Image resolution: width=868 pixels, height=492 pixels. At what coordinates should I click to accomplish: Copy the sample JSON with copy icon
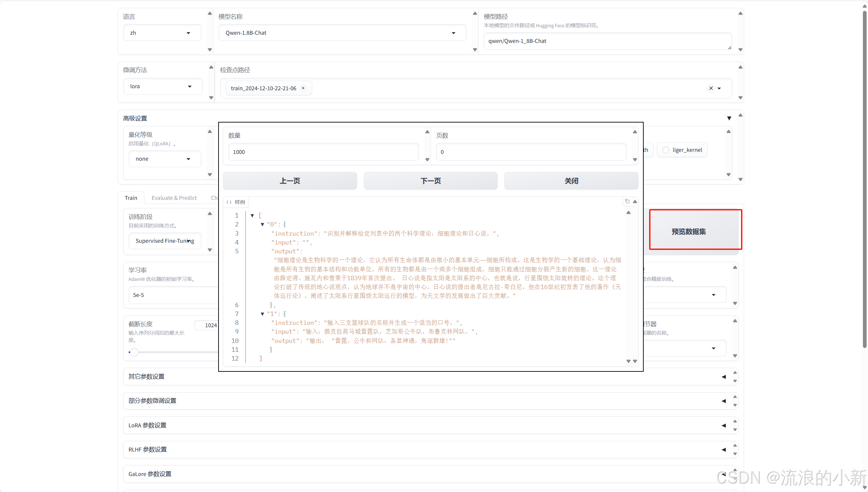pyautogui.click(x=627, y=201)
